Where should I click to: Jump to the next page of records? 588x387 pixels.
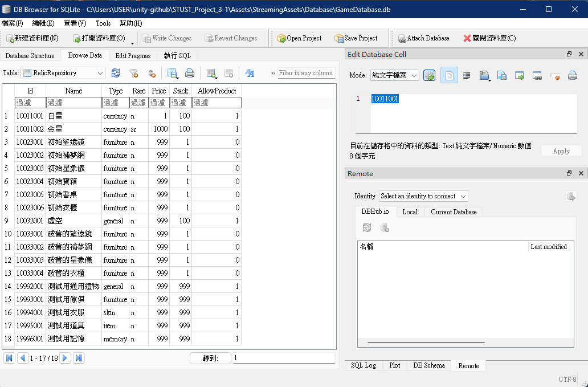click(65, 358)
